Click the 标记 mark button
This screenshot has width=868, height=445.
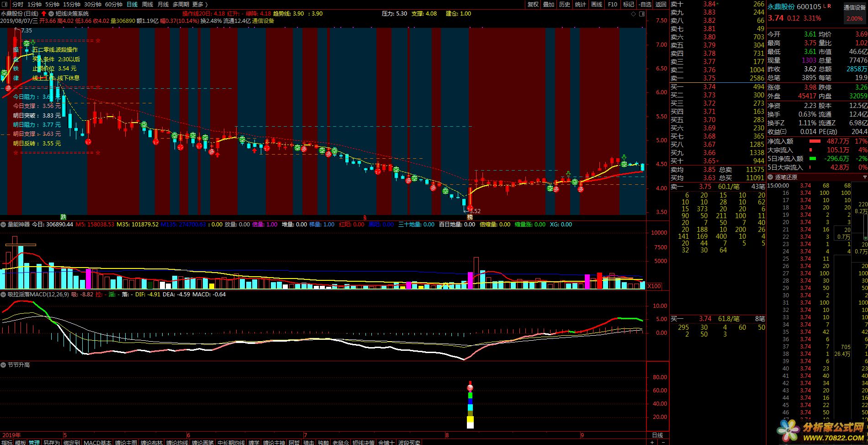[x=629, y=4]
